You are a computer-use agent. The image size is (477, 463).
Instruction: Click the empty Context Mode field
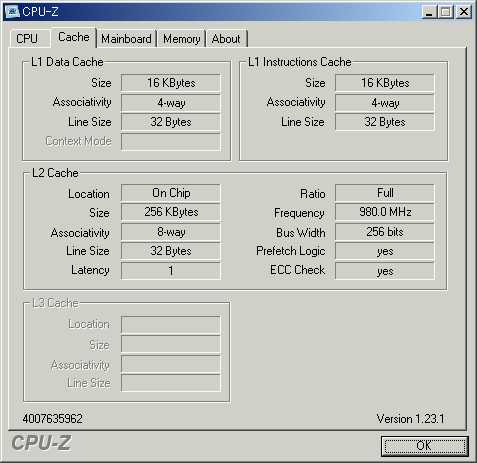[x=171, y=141]
